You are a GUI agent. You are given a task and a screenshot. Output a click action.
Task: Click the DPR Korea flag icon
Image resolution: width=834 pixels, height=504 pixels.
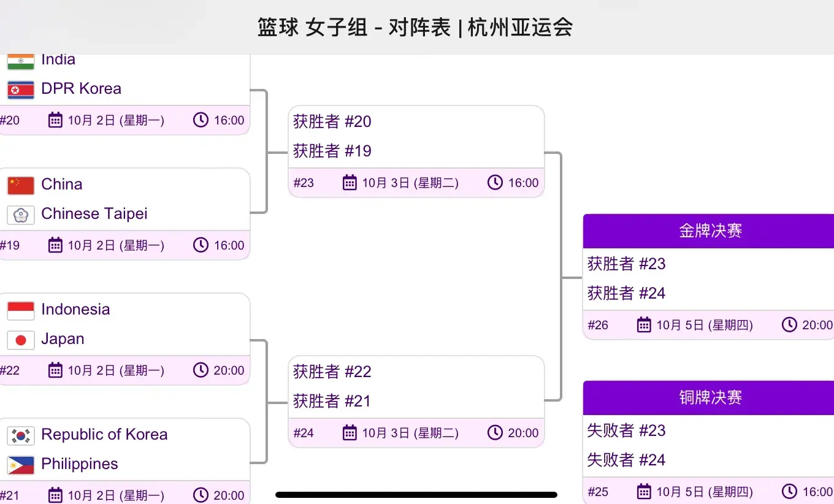(x=21, y=90)
